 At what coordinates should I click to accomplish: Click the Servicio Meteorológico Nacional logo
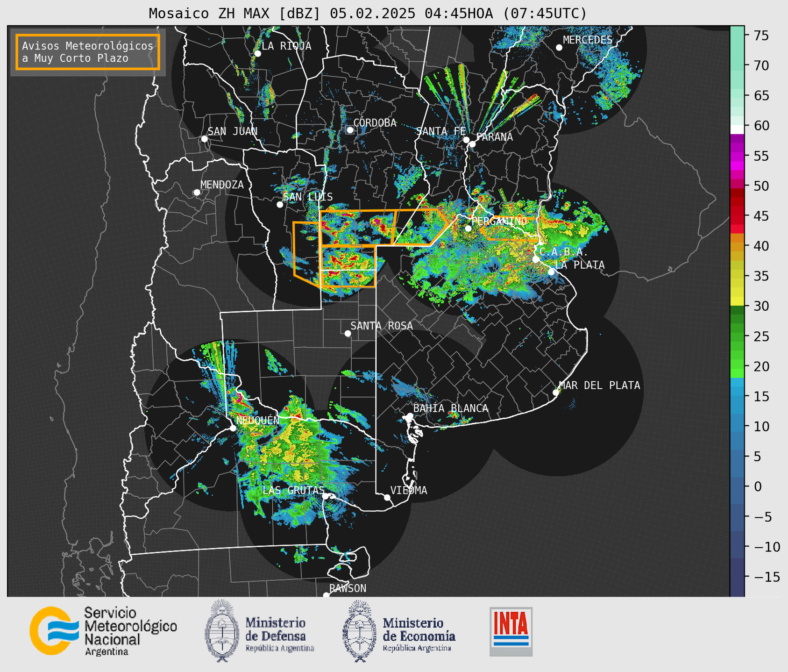coord(103,631)
